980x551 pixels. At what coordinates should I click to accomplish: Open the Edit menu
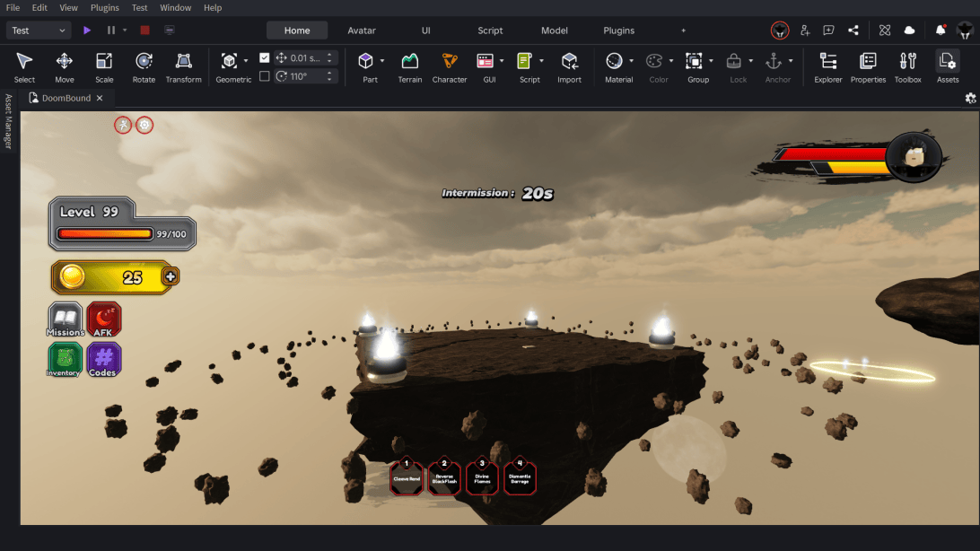pos(39,7)
